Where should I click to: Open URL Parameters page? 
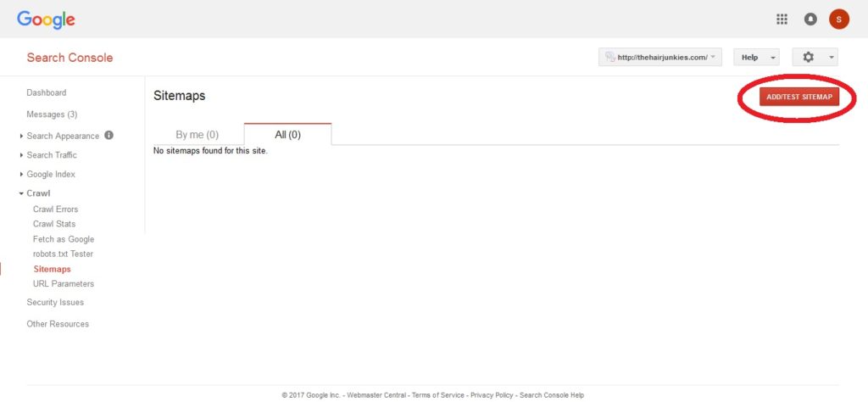point(64,284)
